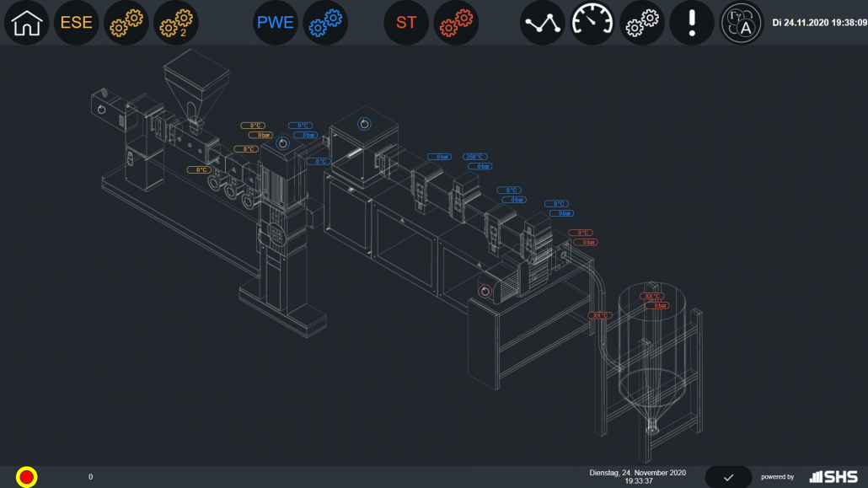Open the white gears general settings
Viewport: 868px width, 488px height.
pos(642,23)
